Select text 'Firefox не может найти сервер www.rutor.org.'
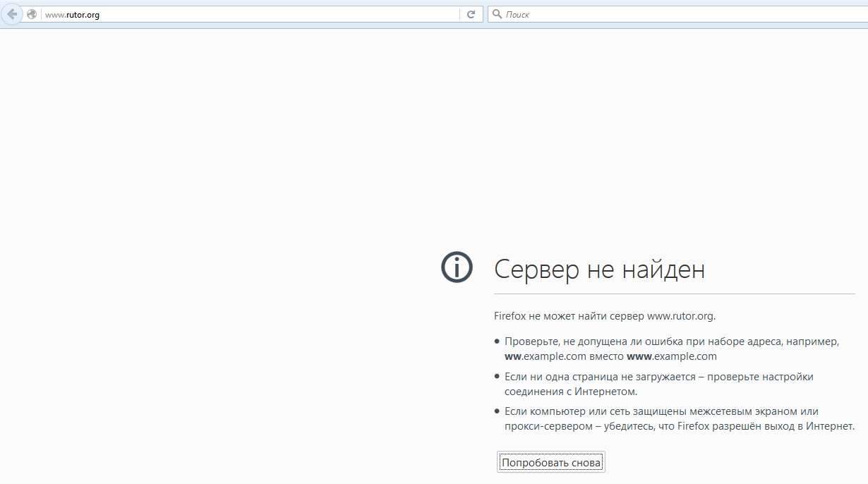 [x=605, y=316]
